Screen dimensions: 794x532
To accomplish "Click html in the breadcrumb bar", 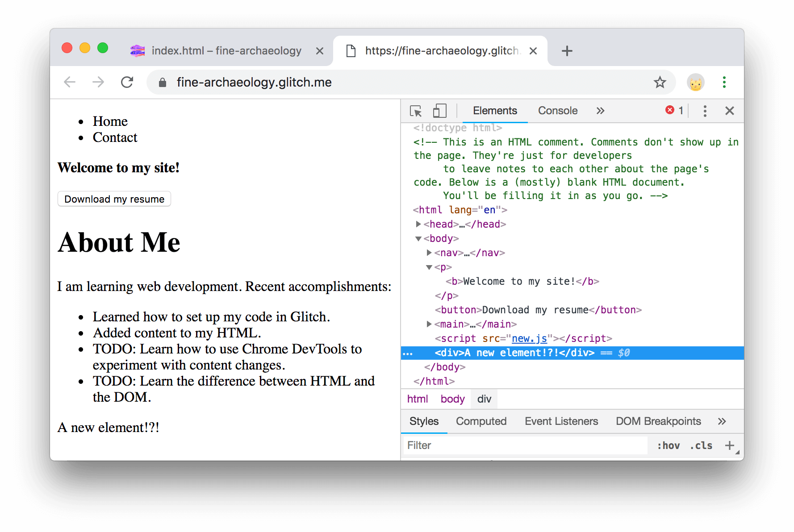I will (x=418, y=399).
